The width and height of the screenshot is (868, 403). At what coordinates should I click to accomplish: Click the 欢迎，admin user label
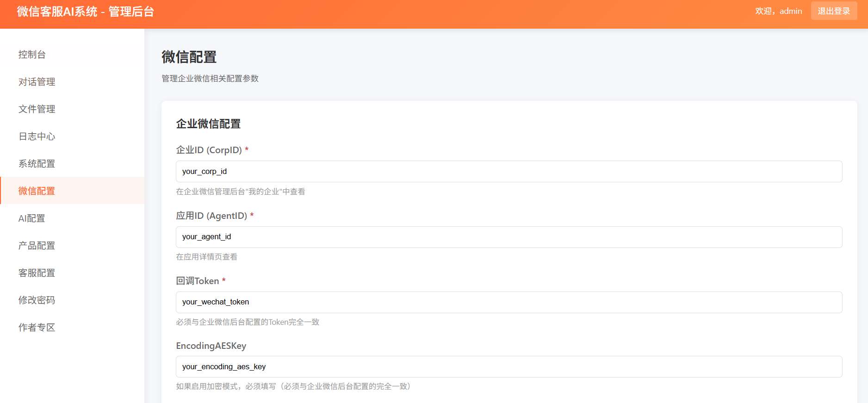click(x=778, y=11)
